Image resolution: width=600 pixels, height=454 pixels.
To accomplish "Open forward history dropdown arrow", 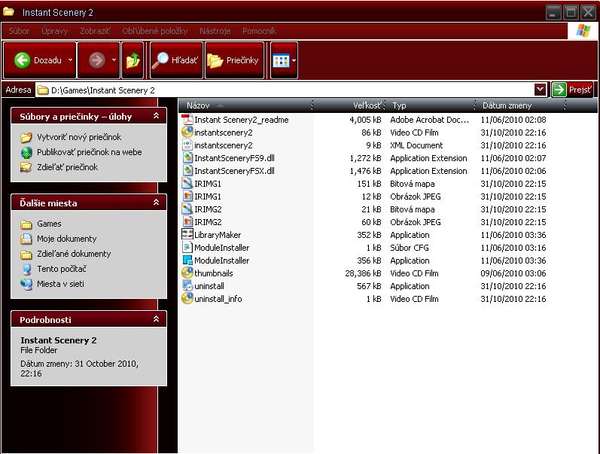I will click(114, 60).
